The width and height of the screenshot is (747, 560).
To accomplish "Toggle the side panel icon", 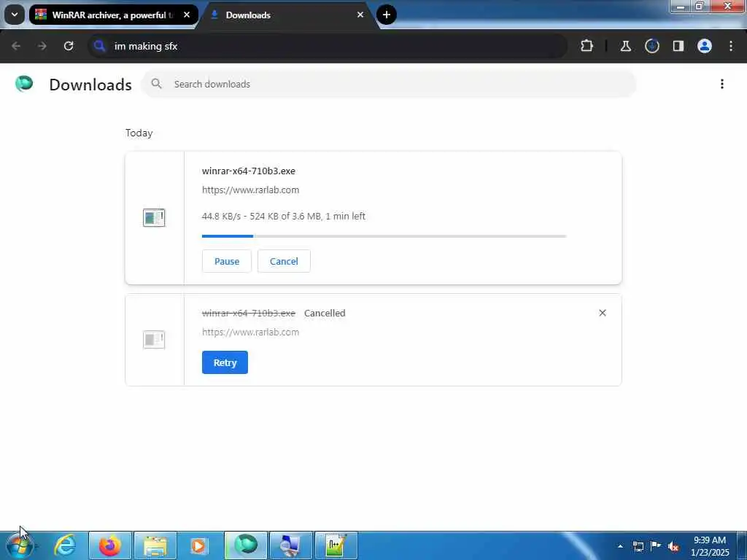I will click(678, 46).
